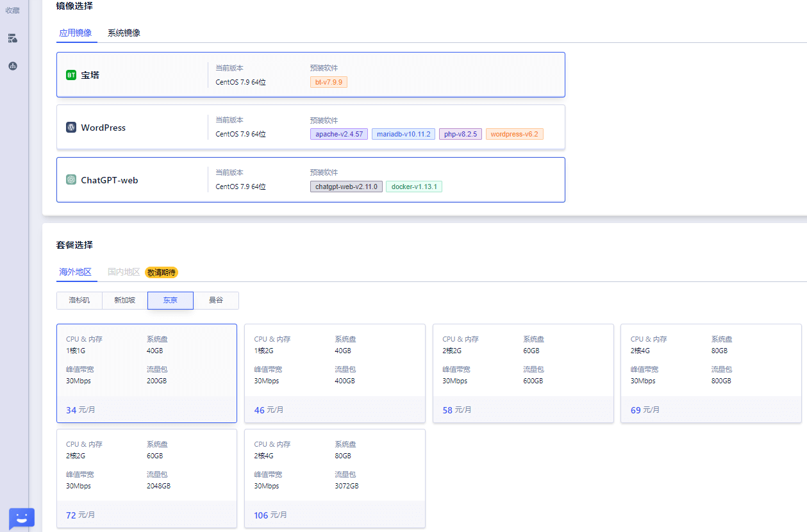Open 收藏 in the sidebar
The width and height of the screenshot is (807, 532).
coord(13,10)
